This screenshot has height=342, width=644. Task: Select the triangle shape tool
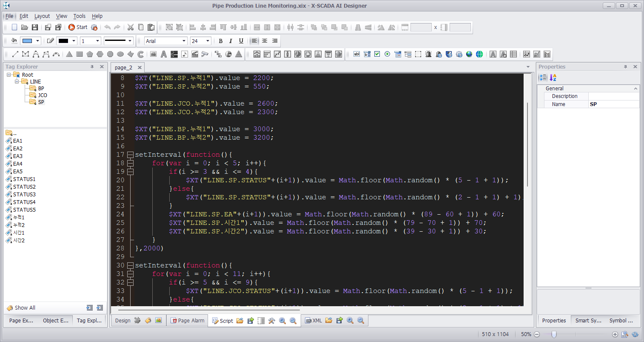pos(69,54)
